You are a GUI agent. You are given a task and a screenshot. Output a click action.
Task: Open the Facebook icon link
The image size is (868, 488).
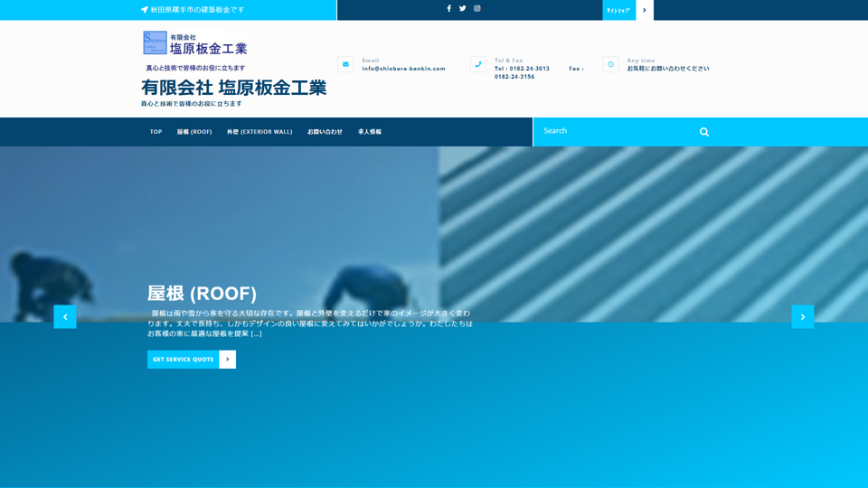click(448, 9)
